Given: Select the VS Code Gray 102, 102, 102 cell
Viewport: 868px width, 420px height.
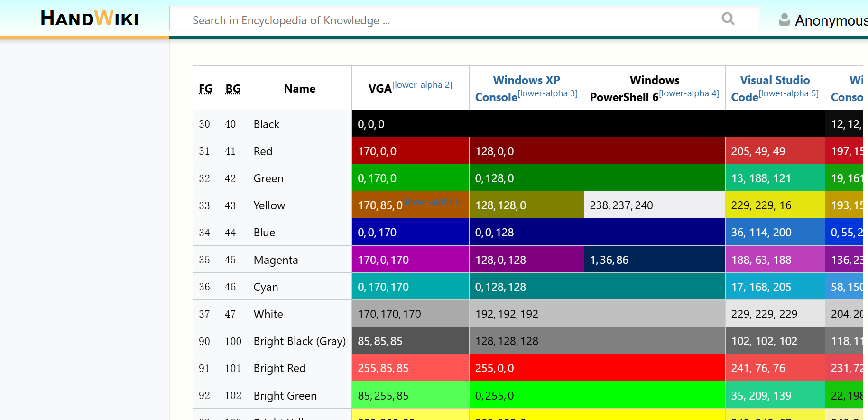Looking at the screenshot, I should [x=775, y=341].
